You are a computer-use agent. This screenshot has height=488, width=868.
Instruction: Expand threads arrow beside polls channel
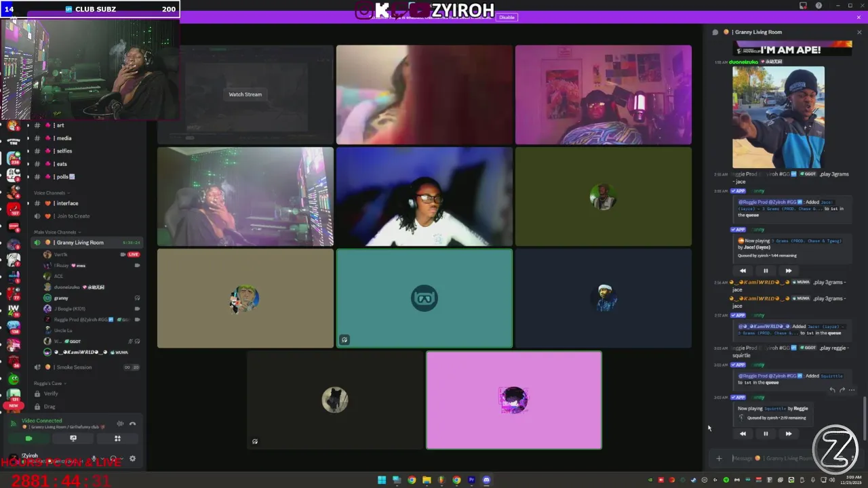[x=28, y=177]
